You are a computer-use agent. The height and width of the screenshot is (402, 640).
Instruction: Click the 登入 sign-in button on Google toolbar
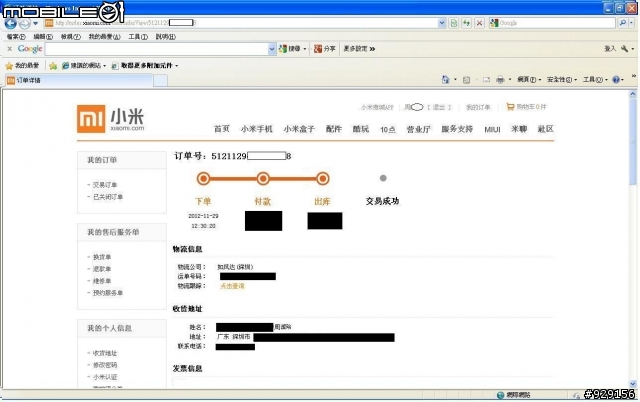click(x=610, y=49)
